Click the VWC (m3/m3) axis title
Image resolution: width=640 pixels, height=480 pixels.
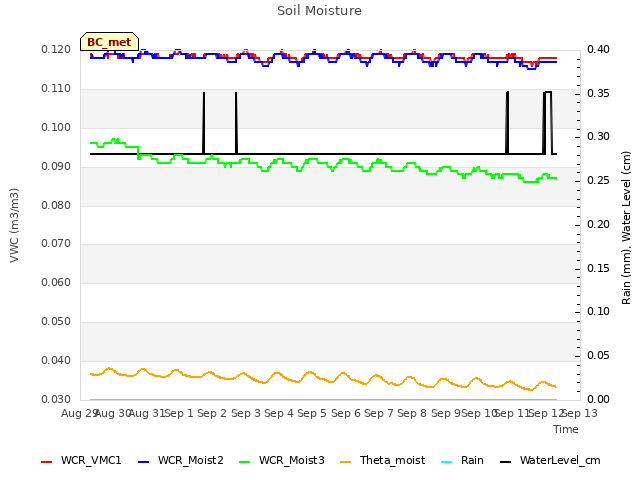click(x=14, y=225)
